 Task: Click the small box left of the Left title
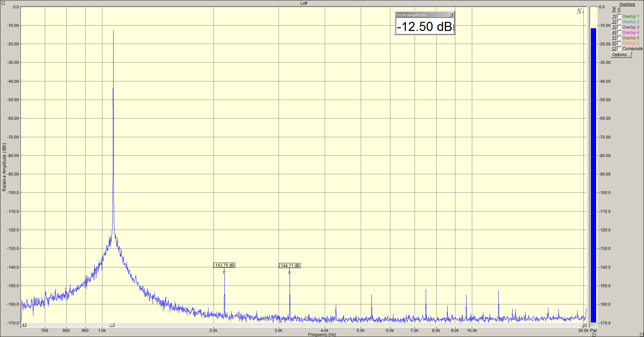click(3, 3)
